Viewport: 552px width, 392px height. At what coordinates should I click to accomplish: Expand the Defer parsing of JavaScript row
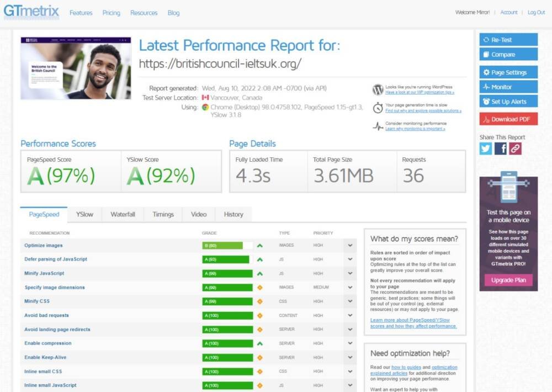pyautogui.click(x=350, y=259)
